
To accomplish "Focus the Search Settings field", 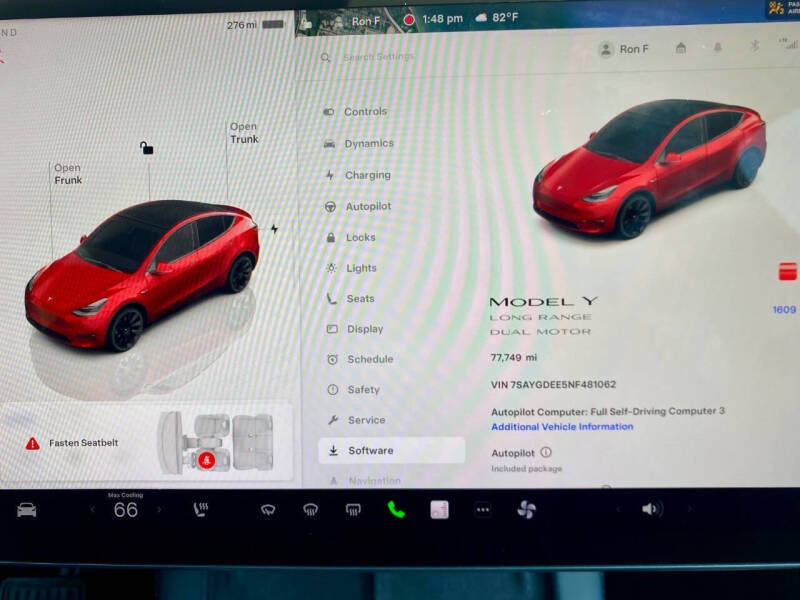I will click(378, 57).
